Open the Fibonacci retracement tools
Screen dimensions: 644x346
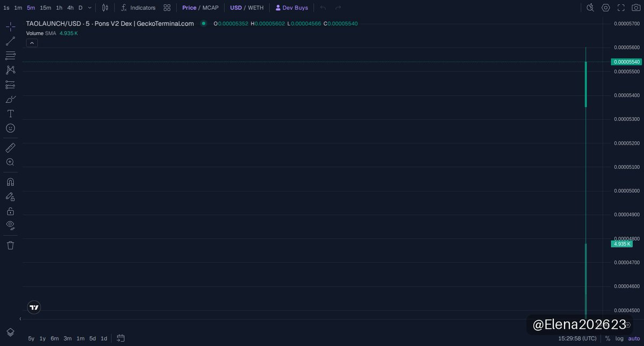(x=10, y=55)
